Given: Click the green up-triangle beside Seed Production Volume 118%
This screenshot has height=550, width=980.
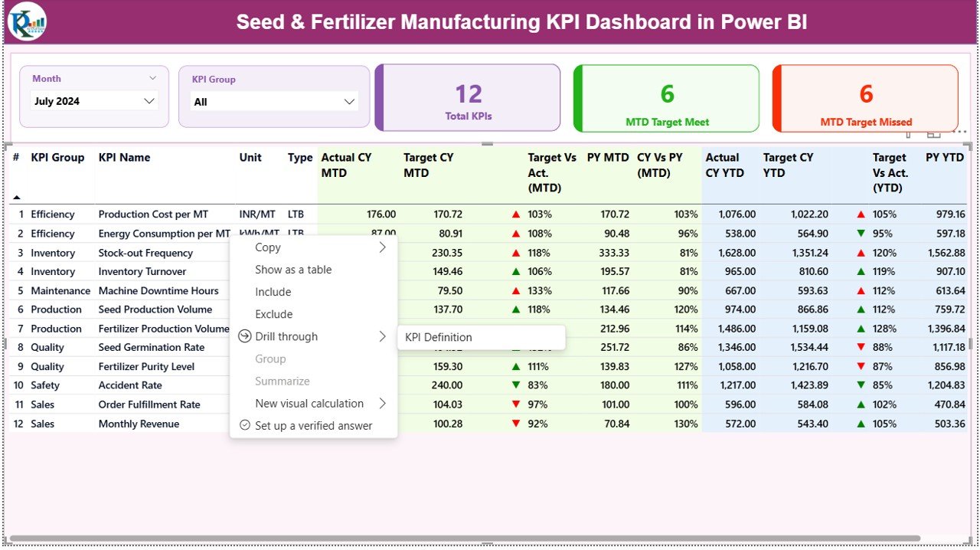Looking at the screenshot, I should point(518,309).
